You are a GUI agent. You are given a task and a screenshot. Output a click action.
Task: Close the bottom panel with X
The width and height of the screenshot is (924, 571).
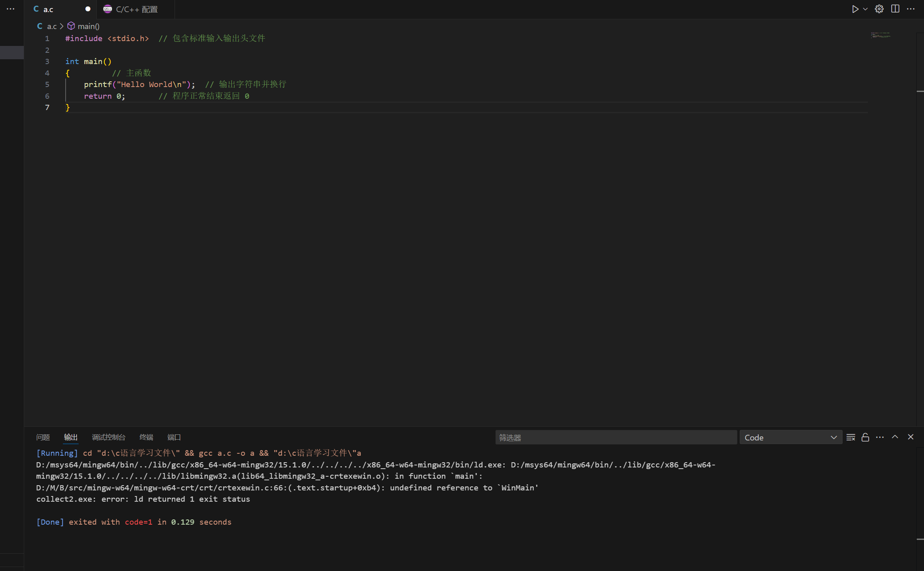[x=911, y=437]
